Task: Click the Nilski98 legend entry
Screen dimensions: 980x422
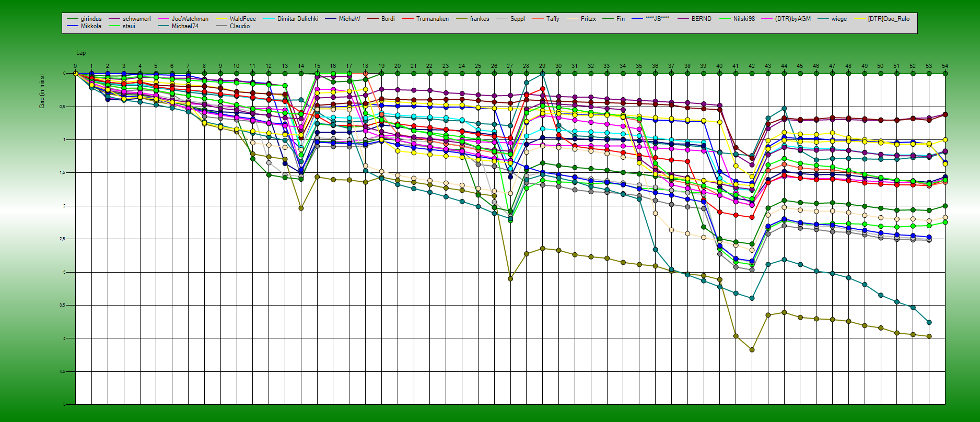Action: point(744,19)
